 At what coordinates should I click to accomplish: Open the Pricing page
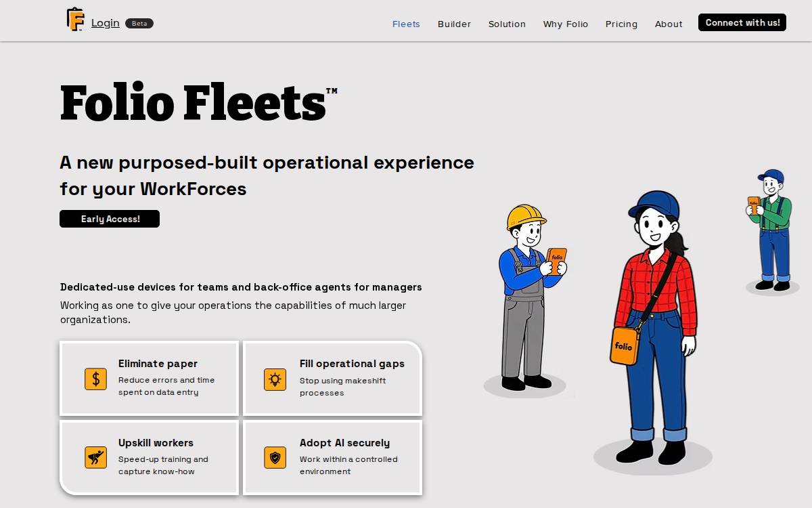coord(621,24)
